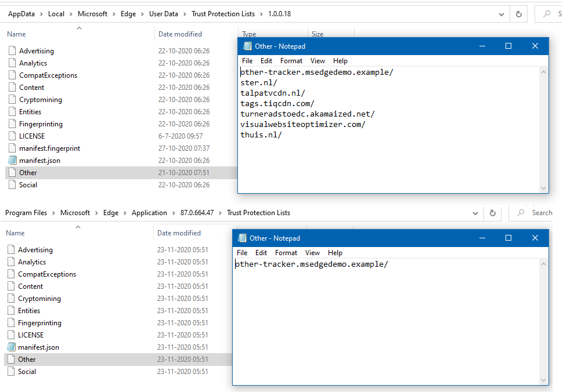The height and width of the screenshot is (392, 563).
Task: Click the scroll down arrow in the lower Notepad
Action: point(543,380)
